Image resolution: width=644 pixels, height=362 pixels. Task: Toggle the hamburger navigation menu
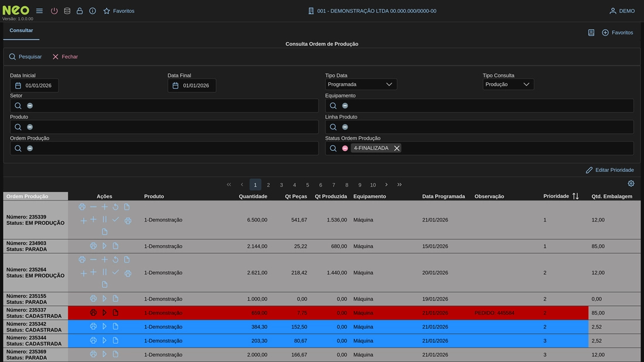pos(39,11)
